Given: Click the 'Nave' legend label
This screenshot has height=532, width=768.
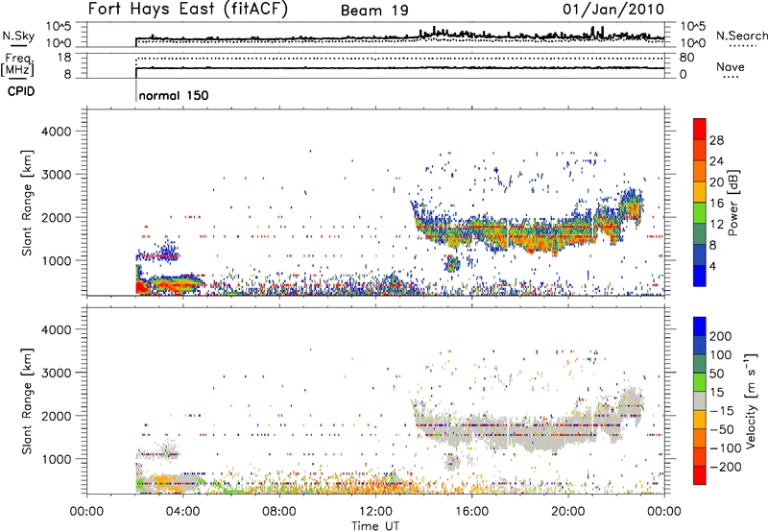Looking at the screenshot, I should 730,66.
